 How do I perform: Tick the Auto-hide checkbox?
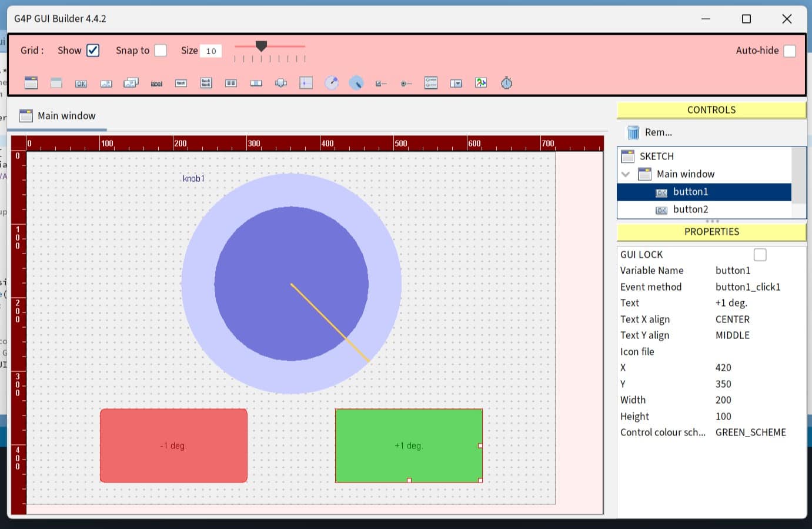(x=790, y=51)
